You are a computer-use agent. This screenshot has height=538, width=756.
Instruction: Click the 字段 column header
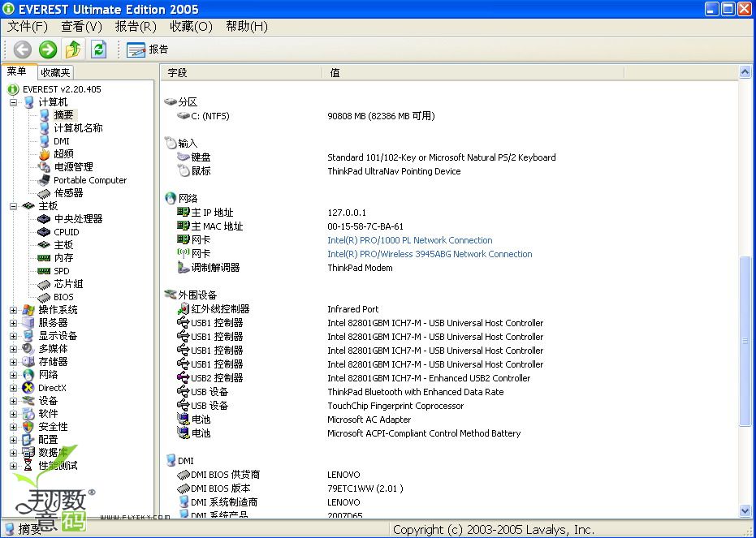pos(241,73)
